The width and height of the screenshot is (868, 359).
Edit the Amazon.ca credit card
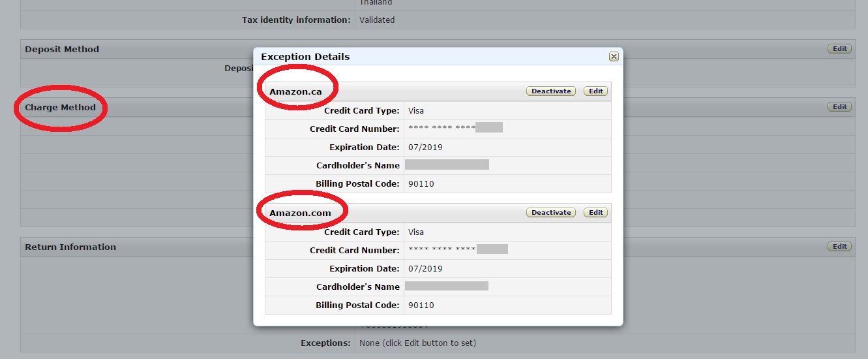(595, 91)
